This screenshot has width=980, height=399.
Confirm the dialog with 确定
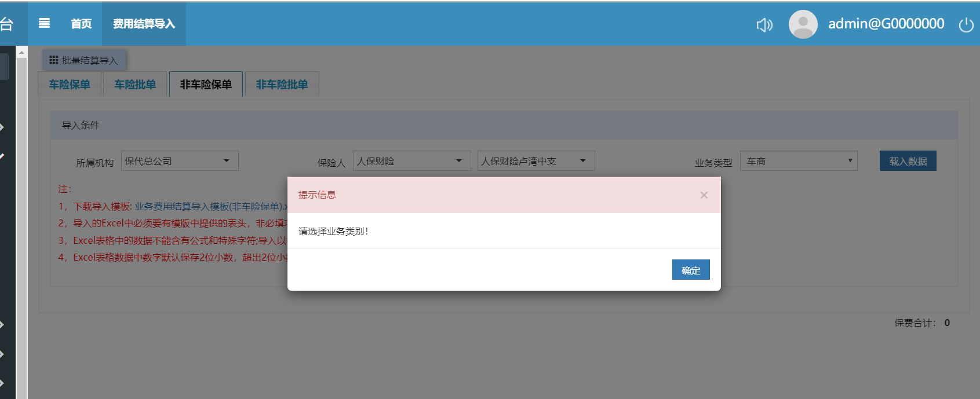(691, 270)
